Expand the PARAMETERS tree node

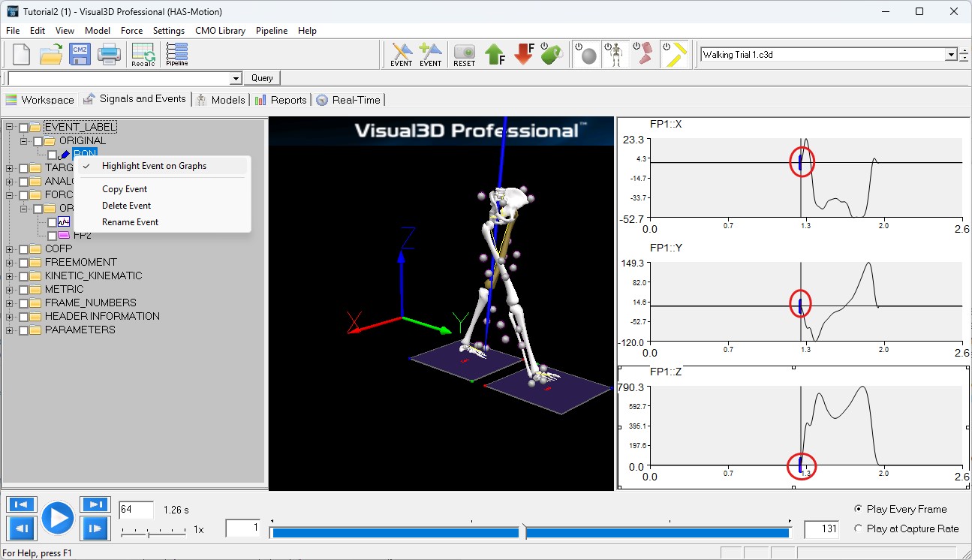click(10, 330)
